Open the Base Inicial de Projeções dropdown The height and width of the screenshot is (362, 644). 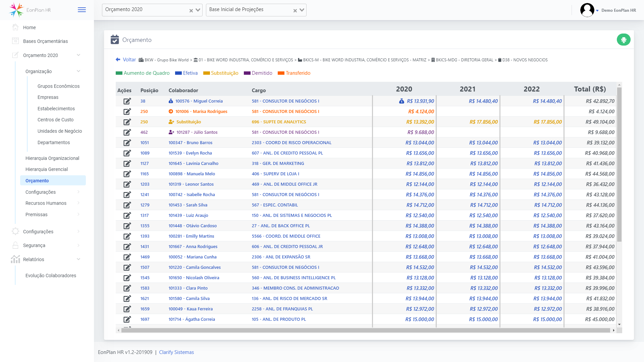302,10
